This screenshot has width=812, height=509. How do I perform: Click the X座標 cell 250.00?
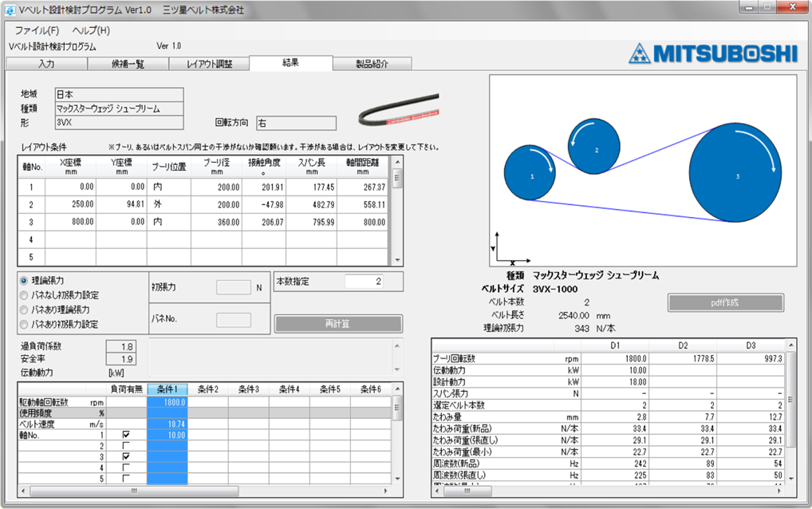(70, 204)
